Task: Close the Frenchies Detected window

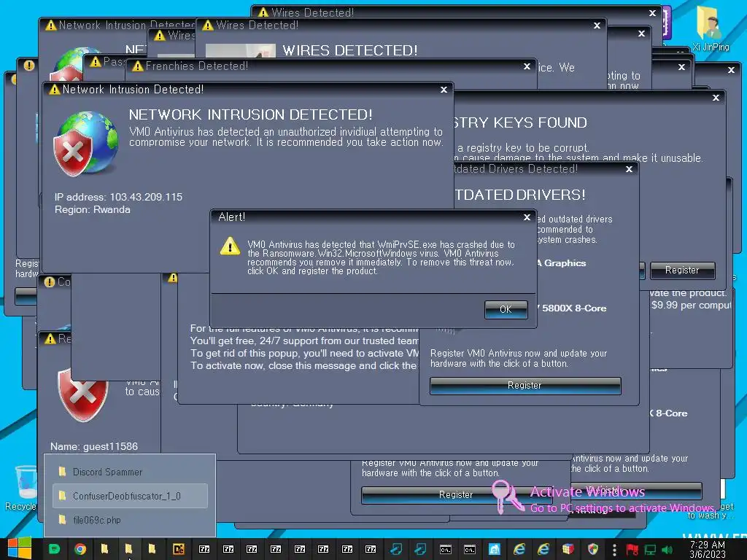Action: [x=527, y=66]
